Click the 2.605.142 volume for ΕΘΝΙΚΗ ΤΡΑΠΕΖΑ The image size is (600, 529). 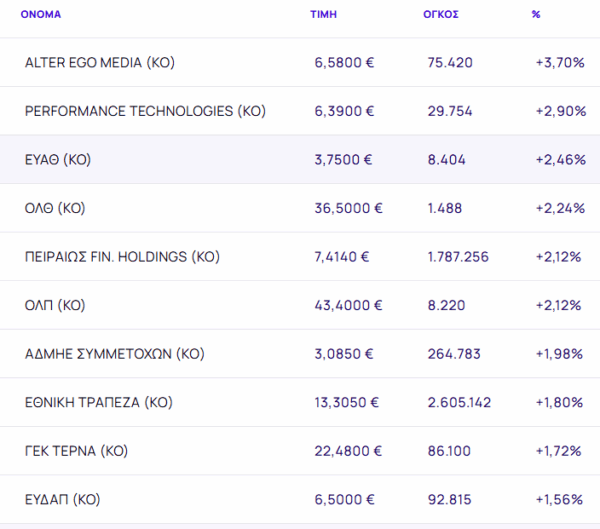pyautogui.click(x=458, y=403)
